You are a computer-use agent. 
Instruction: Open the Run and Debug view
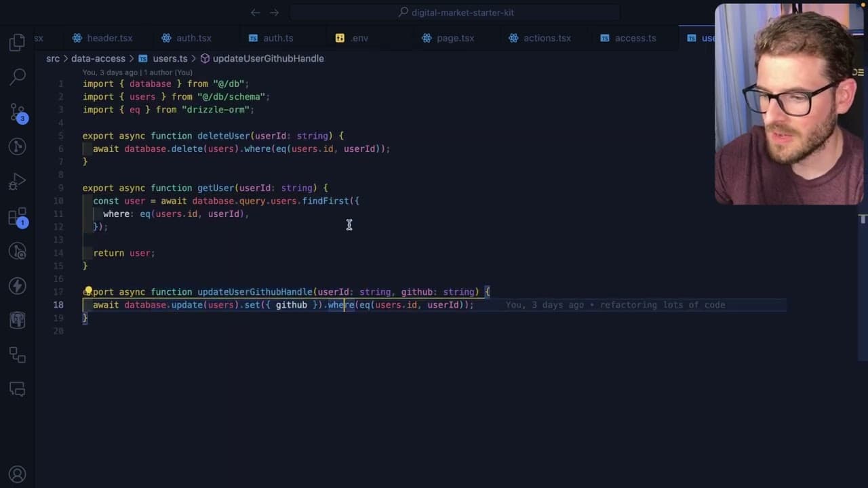pos(18,182)
